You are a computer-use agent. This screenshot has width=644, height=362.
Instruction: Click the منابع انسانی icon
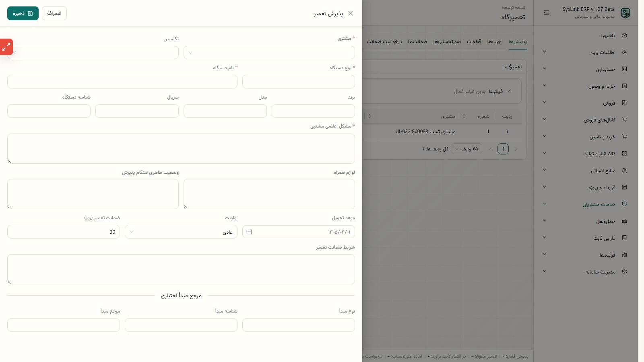tap(624, 171)
